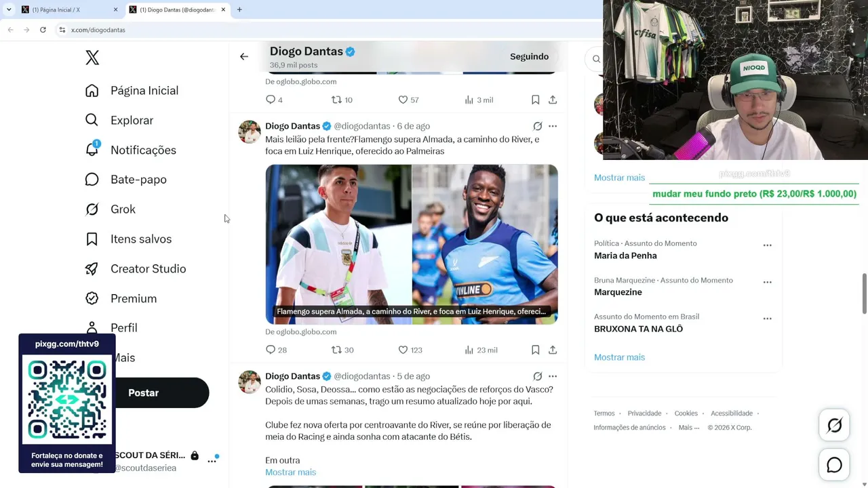Open Informações de anúncios footer link
Image resolution: width=868 pixels, height=488 pixels.
629,428
